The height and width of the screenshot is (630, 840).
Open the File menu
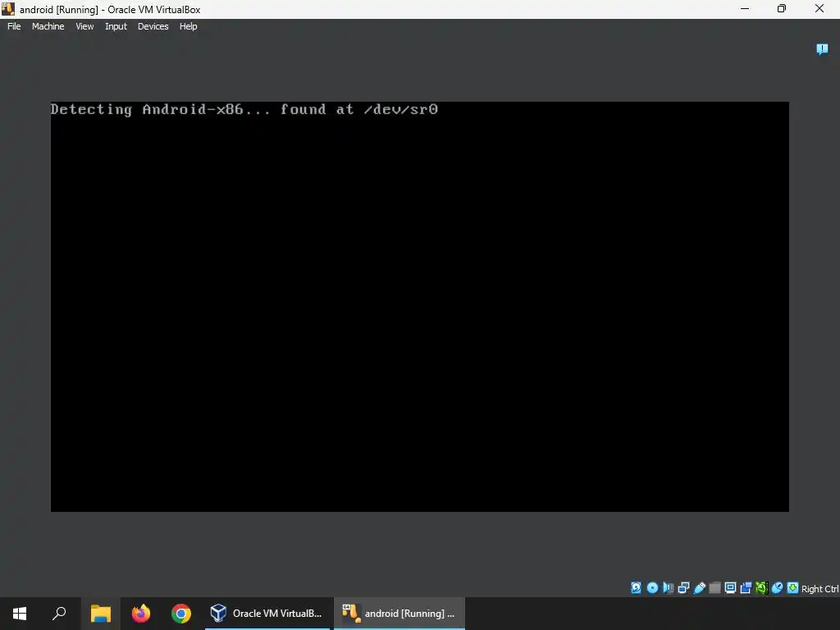(x=14, y=26)
